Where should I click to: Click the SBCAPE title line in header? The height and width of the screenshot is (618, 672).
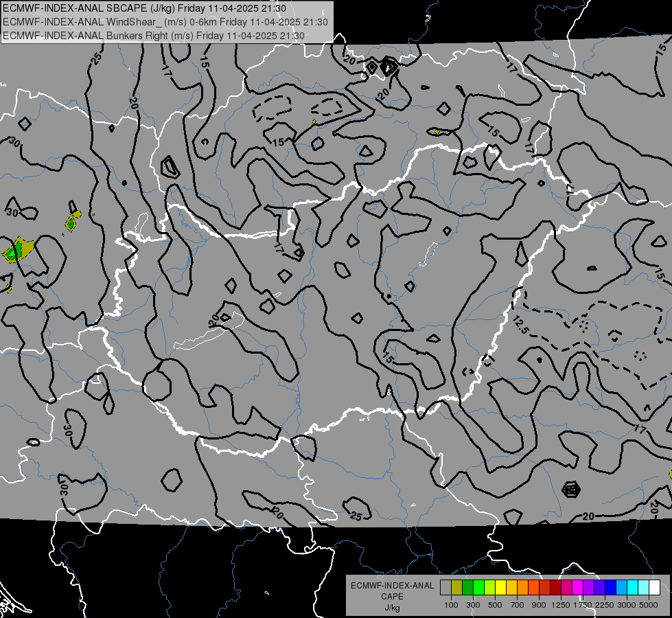[144, 8]
